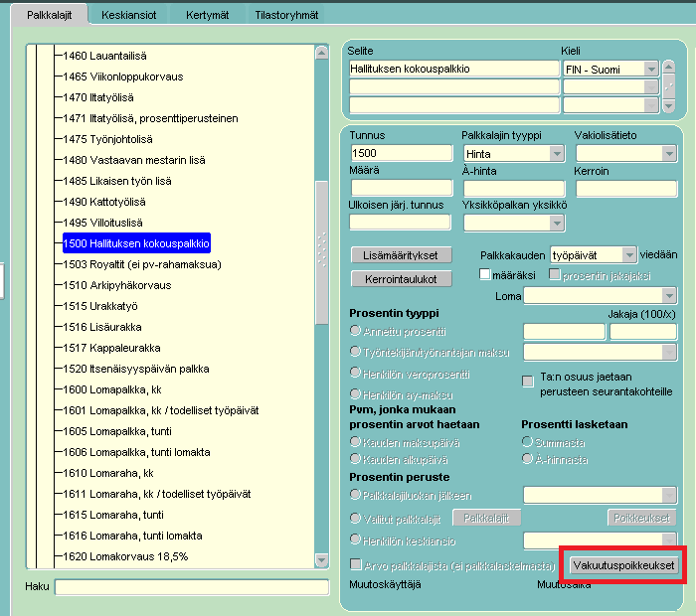Toggle Ta:n osuus jaetaan checkbox

coord(528,381)
